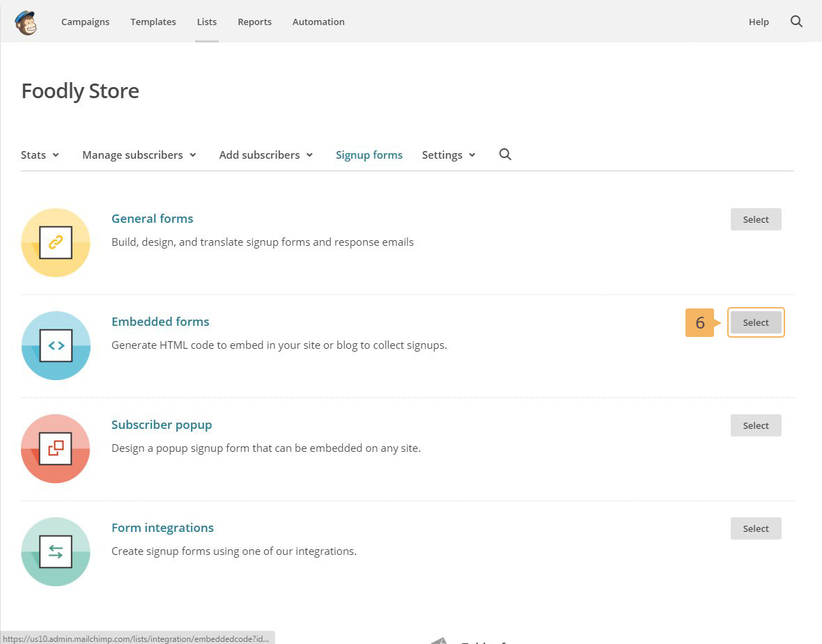Switch to the Signup forms tab
The image size is (822, 644).
click(369, 155)
